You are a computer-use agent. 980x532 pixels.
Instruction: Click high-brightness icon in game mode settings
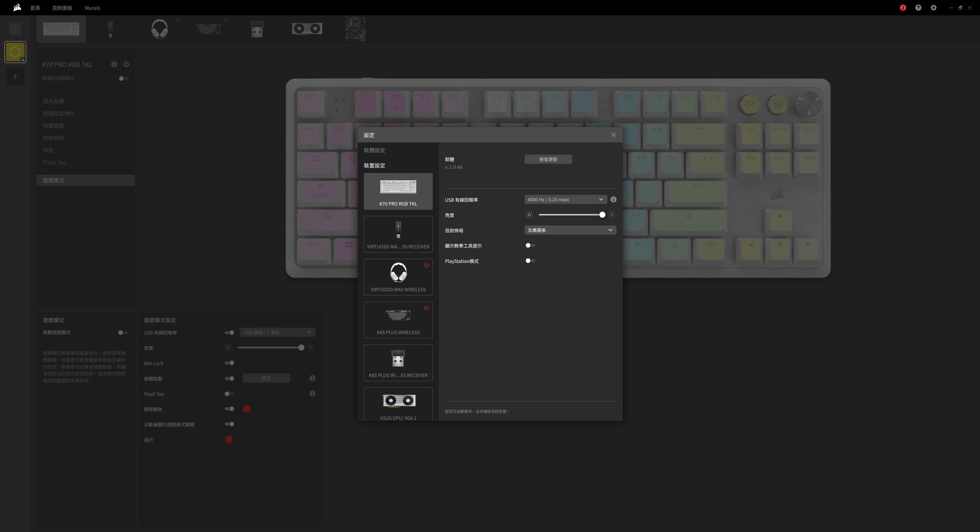311,348
